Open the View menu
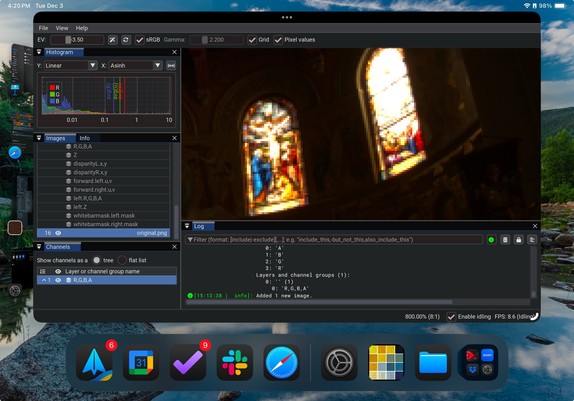574x401 pixels. pos(62,28)
